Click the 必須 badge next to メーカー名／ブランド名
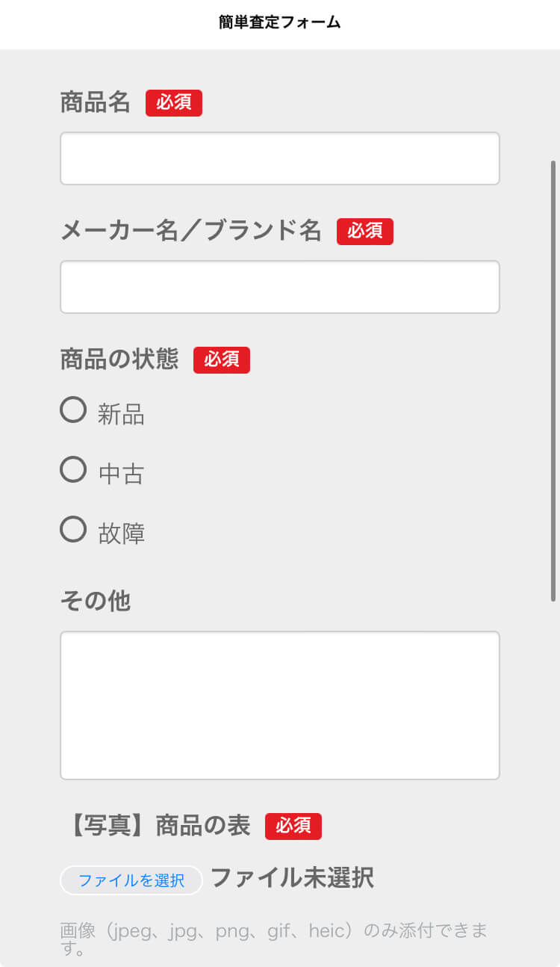560x967 pixels. tap(365, 232)
